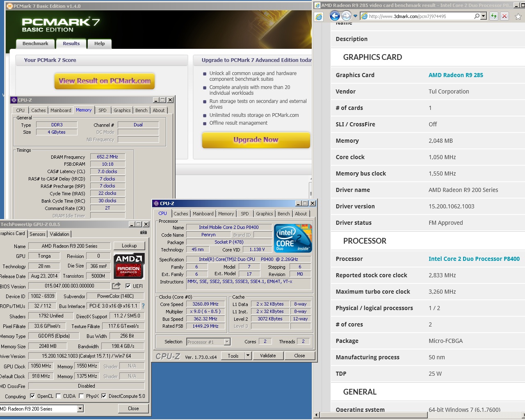The height and width of the screenshot is (420, 525).
Task: Click the CPU-Z memory window title icon
Action: [14, 100]
